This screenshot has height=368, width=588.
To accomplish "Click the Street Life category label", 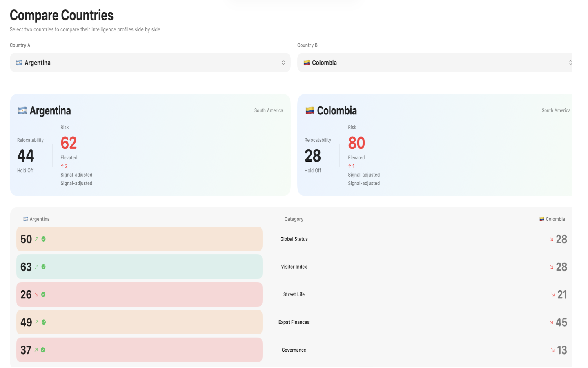I will click(294, 294).
